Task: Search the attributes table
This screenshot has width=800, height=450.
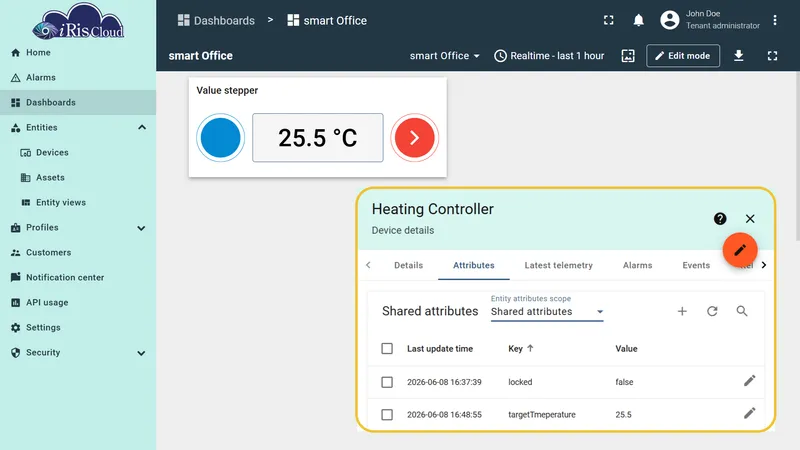Action: point(742,311)
